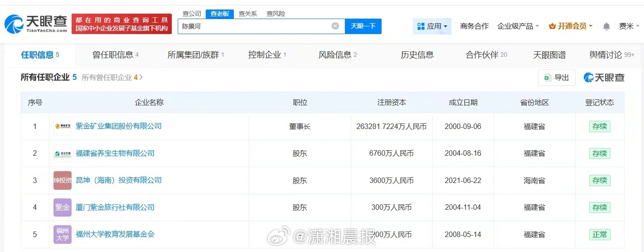Open the 商务合作 link
This screenshot has width=644, height=252.
474,26
